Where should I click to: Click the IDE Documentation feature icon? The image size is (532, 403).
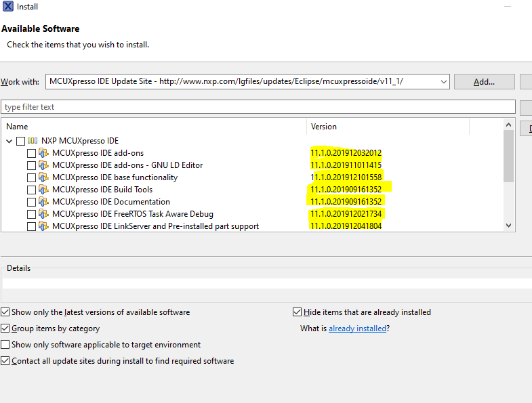[x=44, y=202]
